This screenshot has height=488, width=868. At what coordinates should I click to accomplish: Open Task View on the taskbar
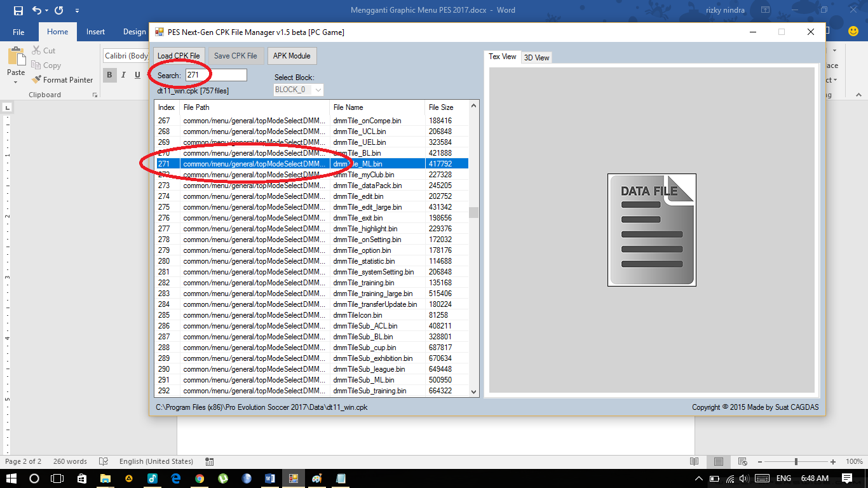click(57, 478)
